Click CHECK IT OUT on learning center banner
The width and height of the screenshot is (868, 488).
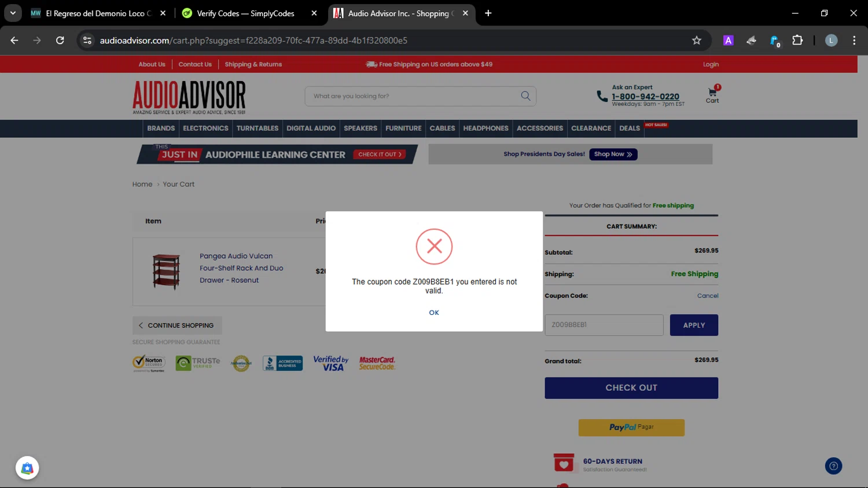[380, 155]
